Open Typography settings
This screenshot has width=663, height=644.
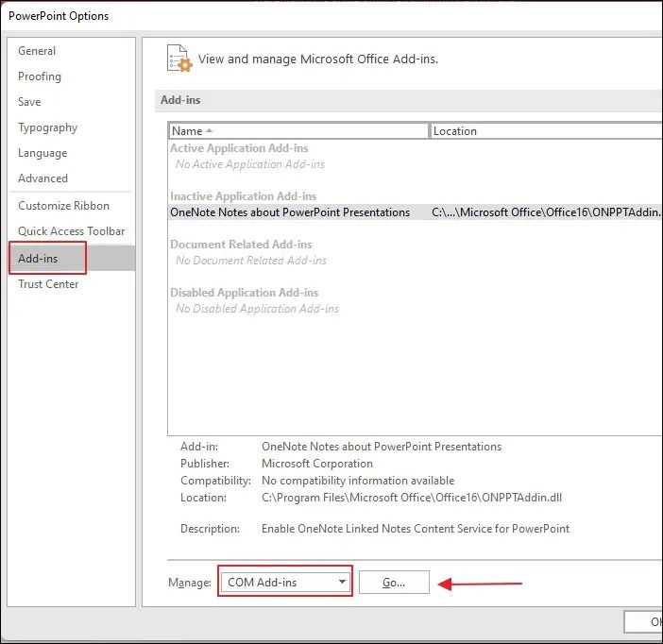(x=47, y=127)
